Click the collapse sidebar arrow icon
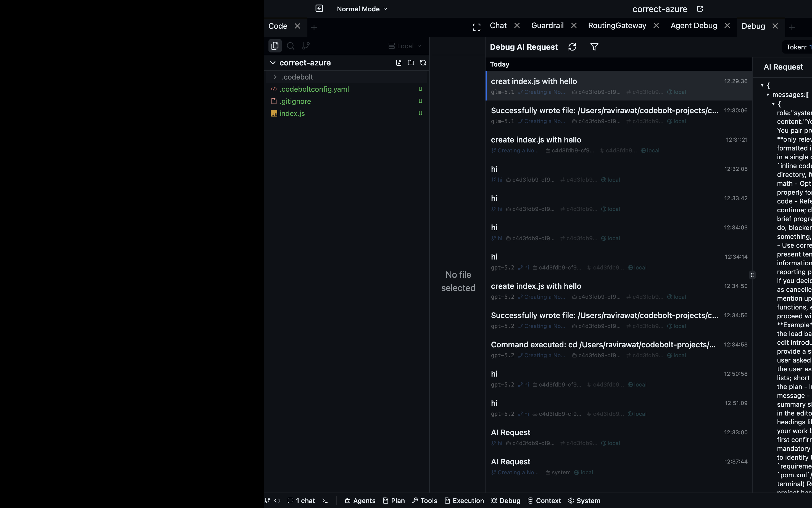 (x=319, y=8)
